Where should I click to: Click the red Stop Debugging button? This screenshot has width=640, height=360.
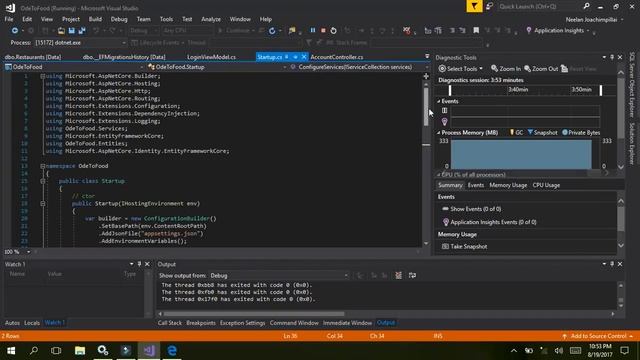tap(323, 31)
